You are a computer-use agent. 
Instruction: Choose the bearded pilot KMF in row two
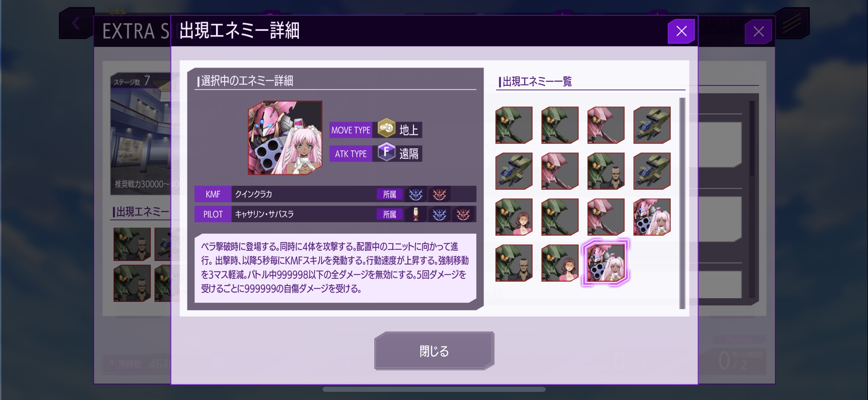[x=606, y=171]
